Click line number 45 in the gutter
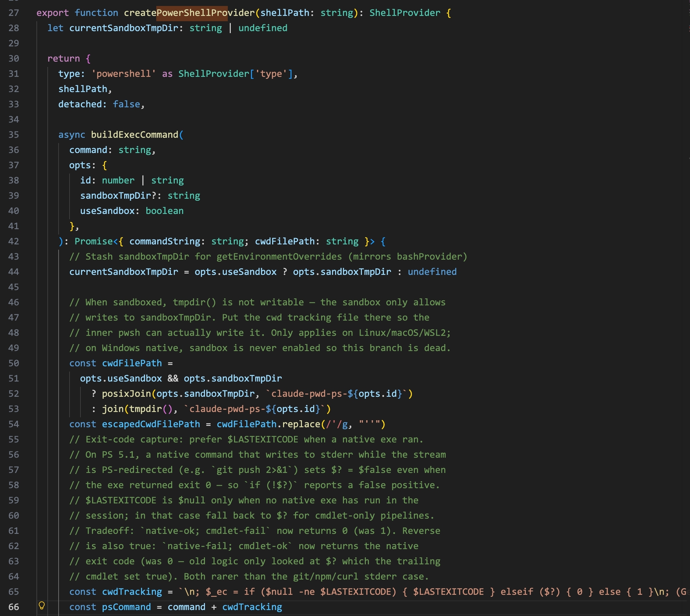 [x=14, y=287]
